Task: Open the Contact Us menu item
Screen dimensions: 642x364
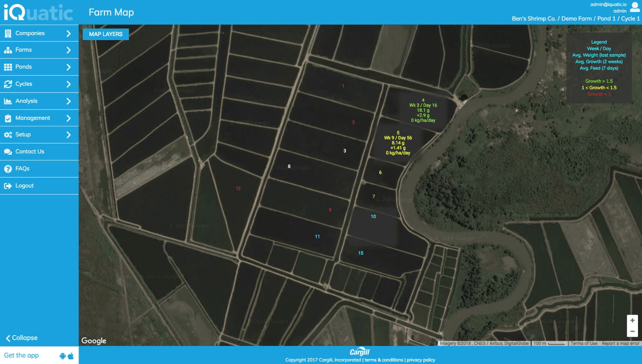Action: click(30, 152)
